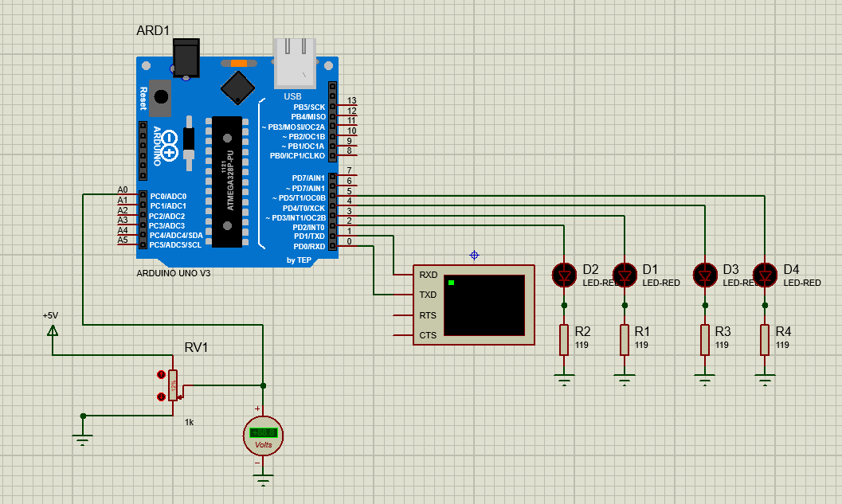Click the R3 reference label
This screenshot has height=504, width=842.
click(x=723, y=331)
